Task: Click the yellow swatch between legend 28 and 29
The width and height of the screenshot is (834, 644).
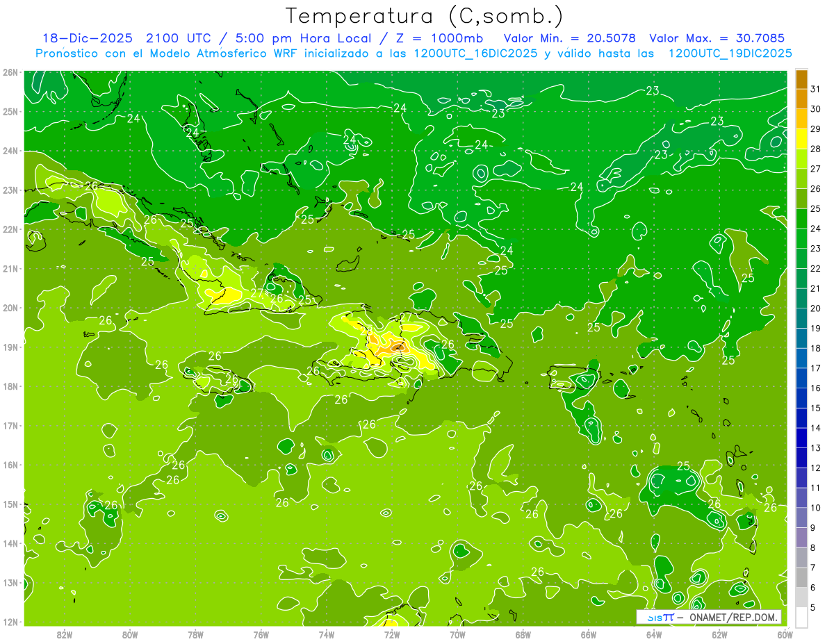Action: (x=801, y=138)
